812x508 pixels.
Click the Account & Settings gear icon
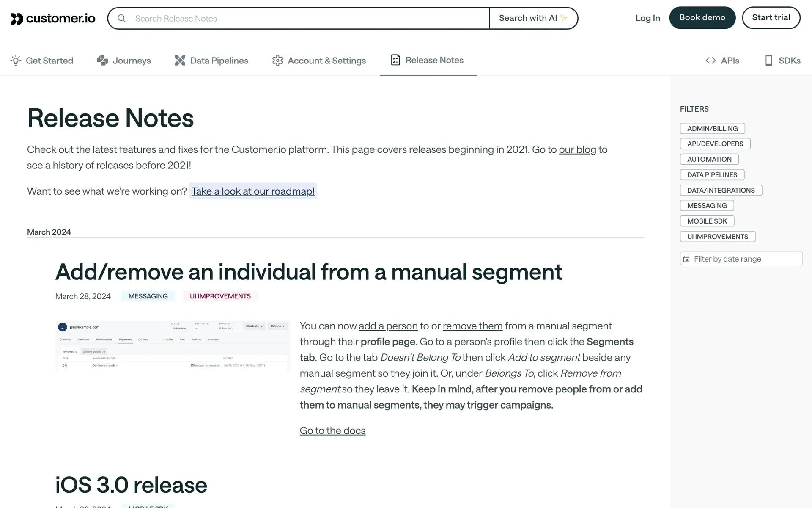pos(277,61)
